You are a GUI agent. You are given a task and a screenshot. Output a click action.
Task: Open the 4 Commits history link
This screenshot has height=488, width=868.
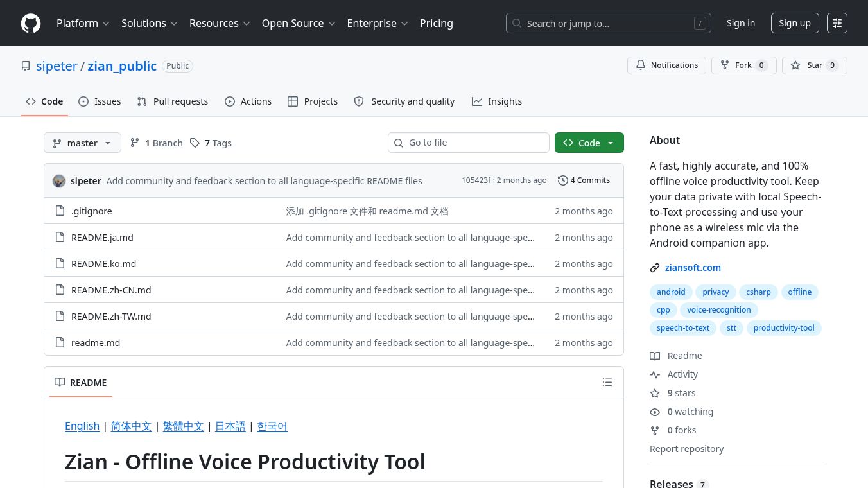(x=584, y=180)
